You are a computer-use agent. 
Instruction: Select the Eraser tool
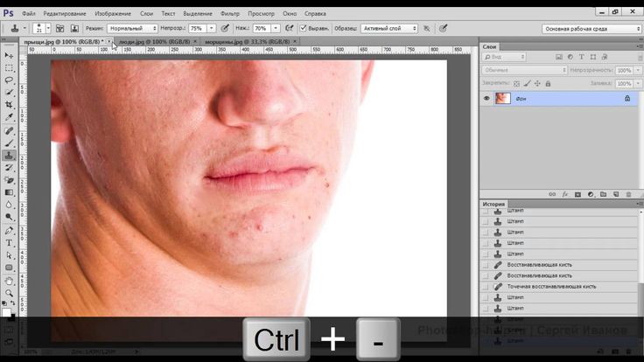tap(9, 180)
